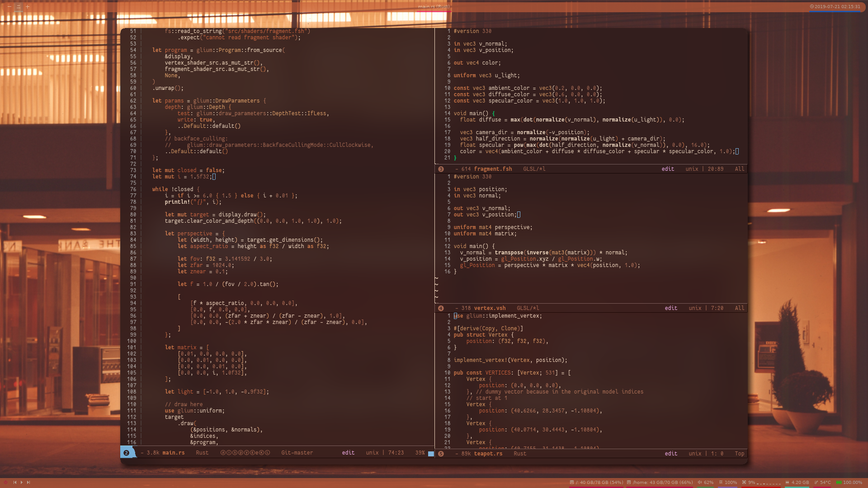Select the 'All' option in vertex.vsh status bar
This screenshot has height=488, width=868.
[x=739, y=308]
